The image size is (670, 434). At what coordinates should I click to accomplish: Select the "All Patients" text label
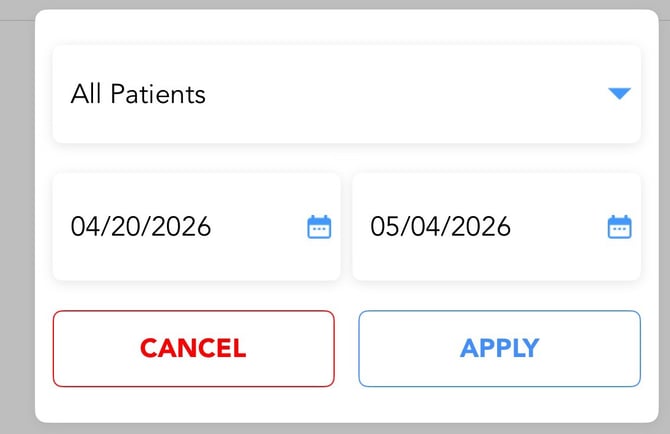click(138, 94)
